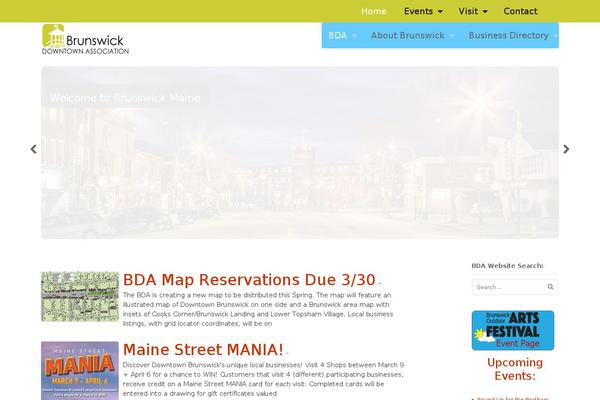Open BDA Map Reservations Due 3/30 article
Screen dimensions: 600x400
(x=249, y=280)
